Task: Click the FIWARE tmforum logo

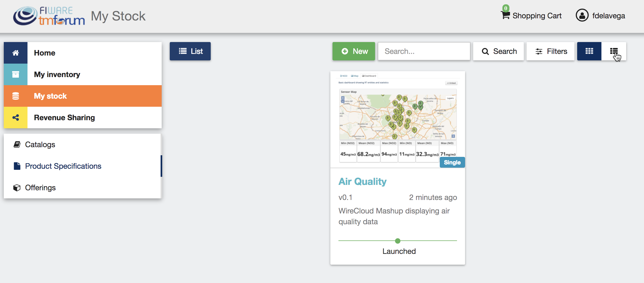Action: [x=49, y=16]
